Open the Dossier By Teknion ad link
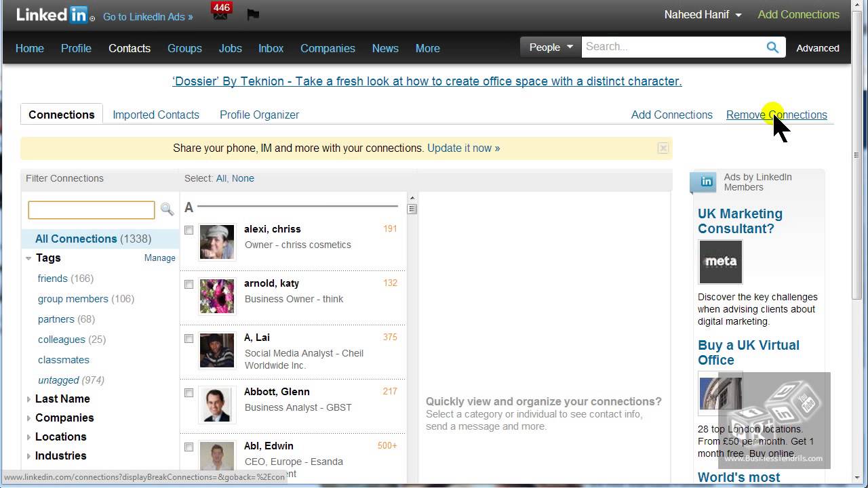 (x=427, y=81)
